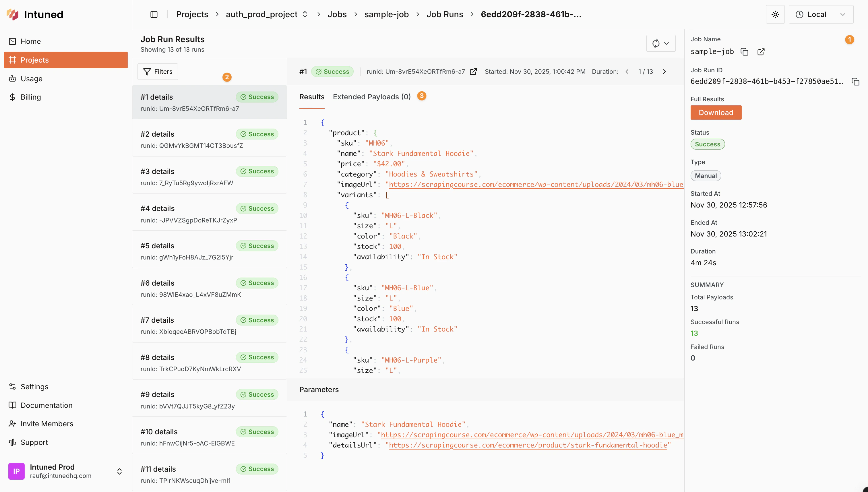Open Support from the sidebar
Image resolution: width=868 pixels, height=492 pixels.
34,442
